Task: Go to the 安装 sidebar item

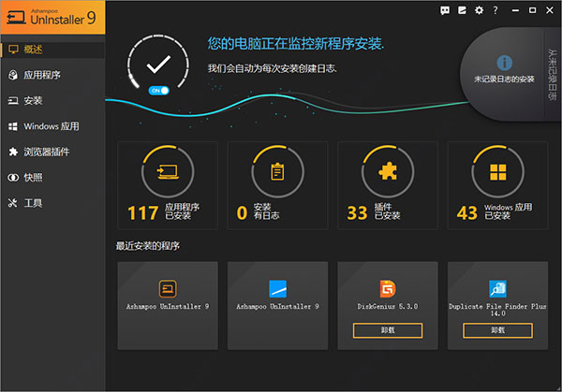Action: click(x=53, y=101)
